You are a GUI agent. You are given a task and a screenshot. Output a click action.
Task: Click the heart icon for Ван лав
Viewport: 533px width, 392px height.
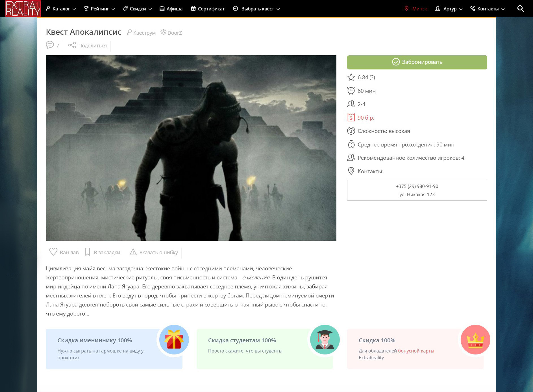click(x=53, y=252)
